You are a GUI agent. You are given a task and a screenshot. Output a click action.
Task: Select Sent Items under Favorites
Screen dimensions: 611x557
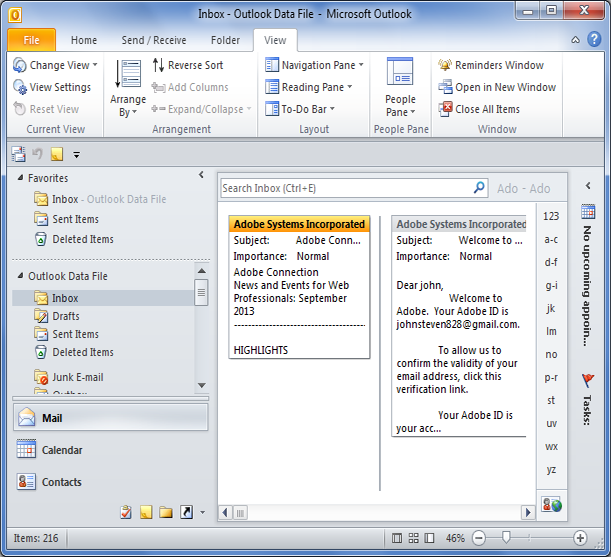coord(66,219)
